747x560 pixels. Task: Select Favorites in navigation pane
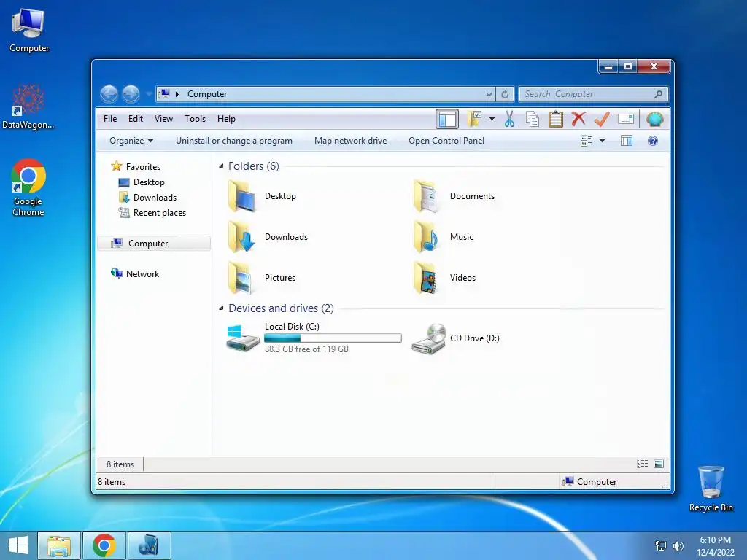point(143,167)
